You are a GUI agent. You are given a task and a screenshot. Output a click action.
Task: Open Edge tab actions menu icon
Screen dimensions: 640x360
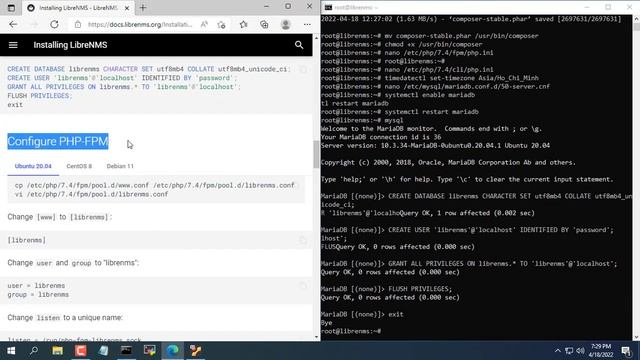(x=11, y=8)
